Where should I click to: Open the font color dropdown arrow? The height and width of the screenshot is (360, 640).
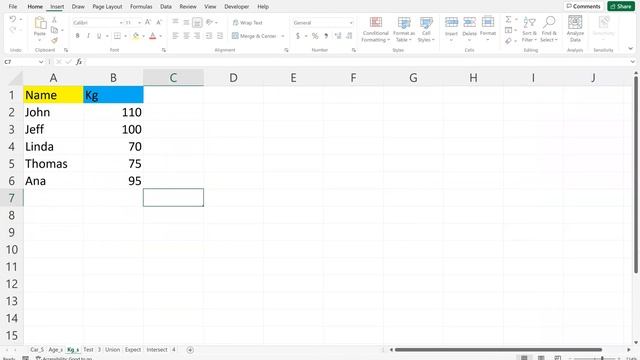(160, 36)
